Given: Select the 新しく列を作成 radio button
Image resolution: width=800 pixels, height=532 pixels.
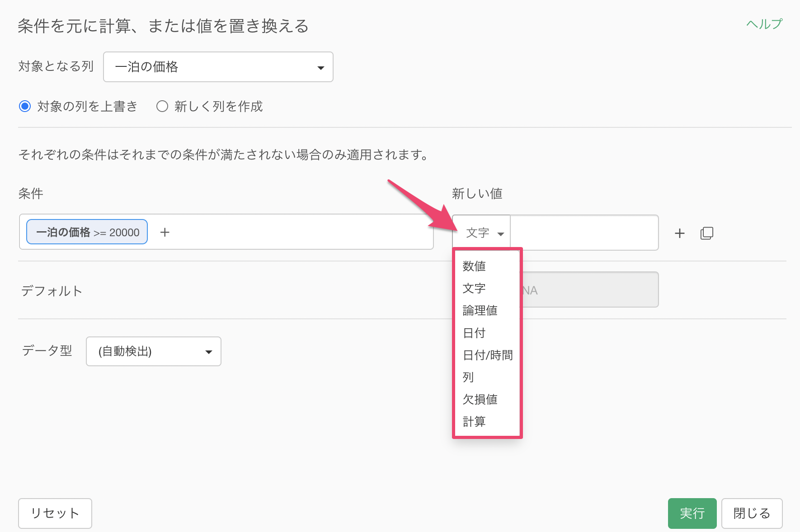Looking at the screenshot, I should point(162,107).
